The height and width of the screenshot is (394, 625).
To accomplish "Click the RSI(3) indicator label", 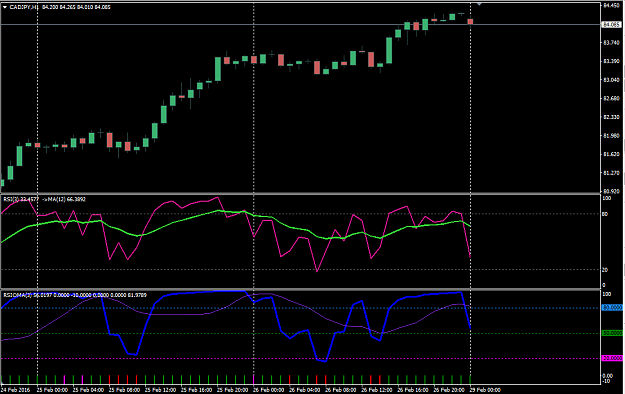I will 11,199.
